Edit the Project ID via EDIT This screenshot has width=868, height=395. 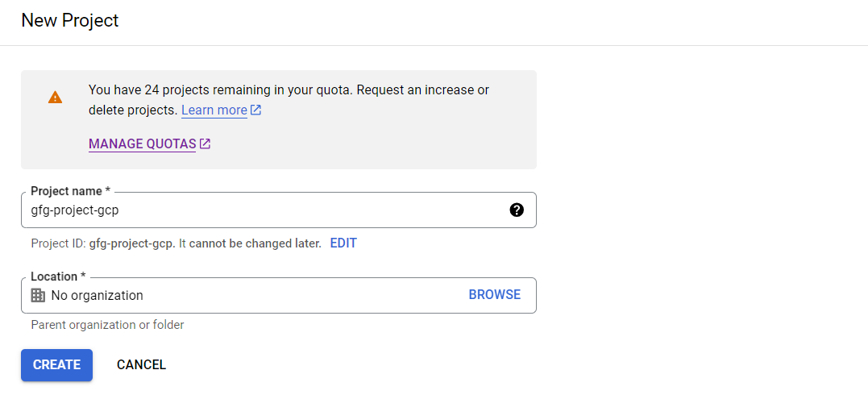pos(343,243)
